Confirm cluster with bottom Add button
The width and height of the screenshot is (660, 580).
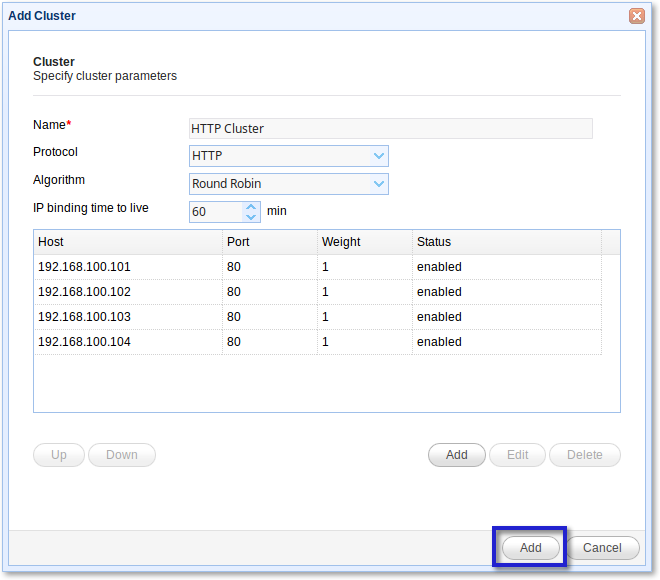530,548
